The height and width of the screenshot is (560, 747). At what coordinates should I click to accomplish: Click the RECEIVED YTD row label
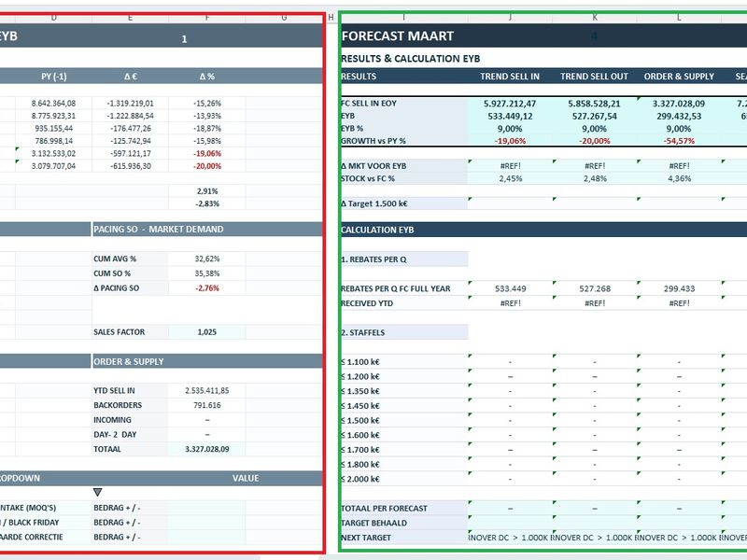tap(367, 303)
